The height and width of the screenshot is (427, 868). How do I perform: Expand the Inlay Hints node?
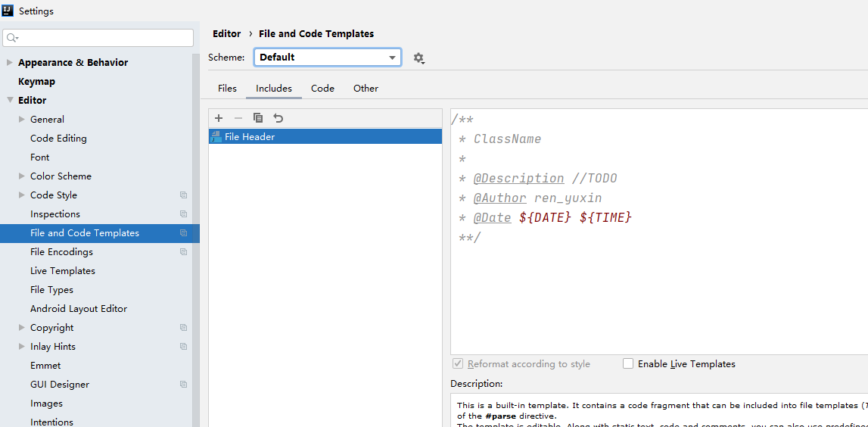22,347
